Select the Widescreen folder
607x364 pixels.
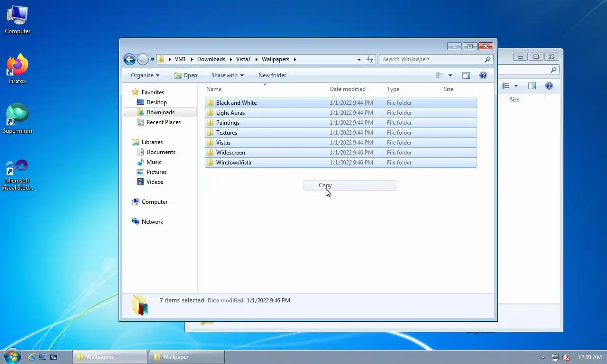coord(340,153)
